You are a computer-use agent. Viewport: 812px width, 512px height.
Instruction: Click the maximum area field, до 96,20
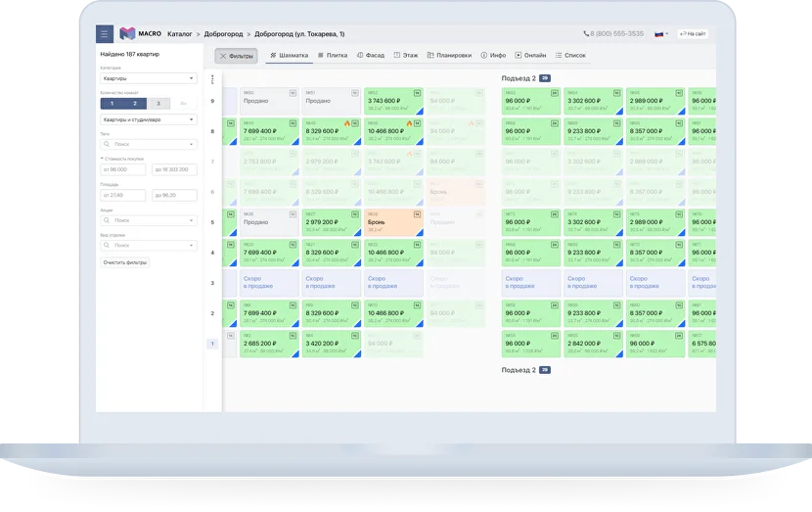point(174,196)
